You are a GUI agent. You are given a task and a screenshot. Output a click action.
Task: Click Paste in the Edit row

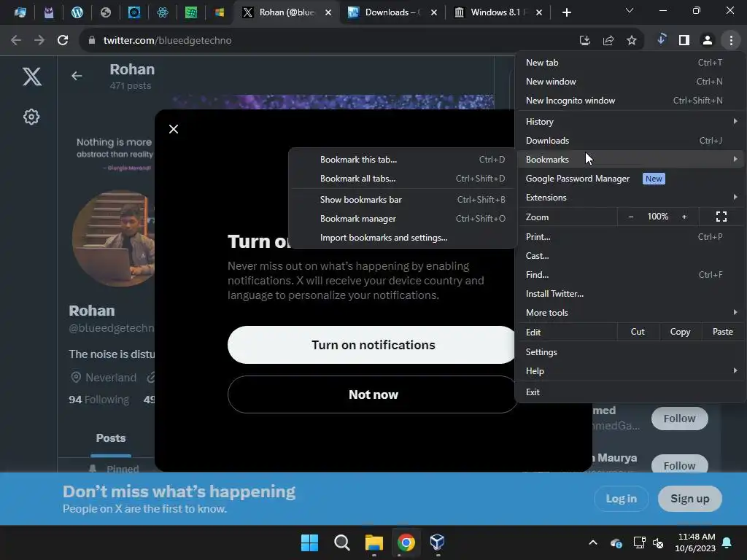click(723, 332)
